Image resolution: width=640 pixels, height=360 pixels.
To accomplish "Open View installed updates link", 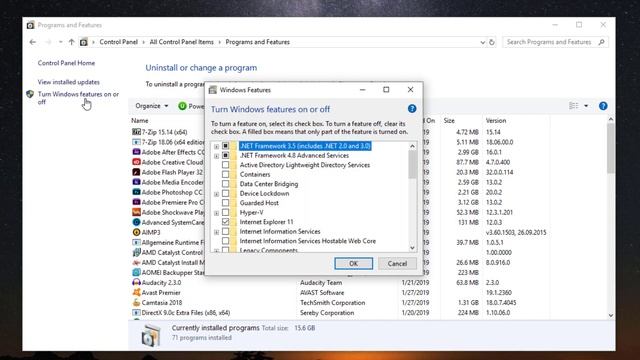I will coord(69,82).
